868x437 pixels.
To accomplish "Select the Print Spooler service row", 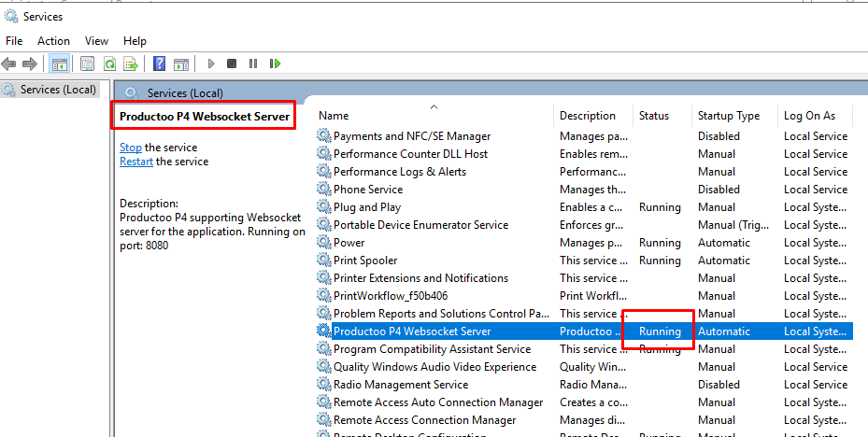I will coord(365,261).
